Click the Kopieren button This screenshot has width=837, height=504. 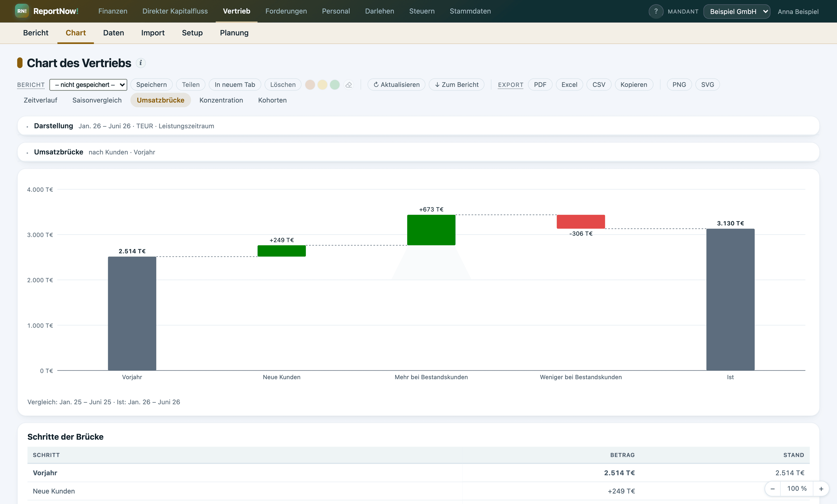coord(634,85)
